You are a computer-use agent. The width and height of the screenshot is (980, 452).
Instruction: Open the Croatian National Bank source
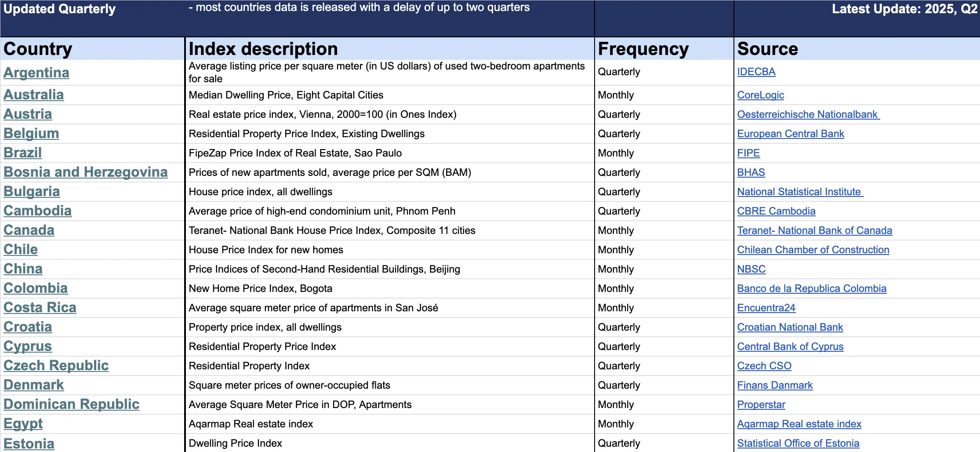point(790,327)
